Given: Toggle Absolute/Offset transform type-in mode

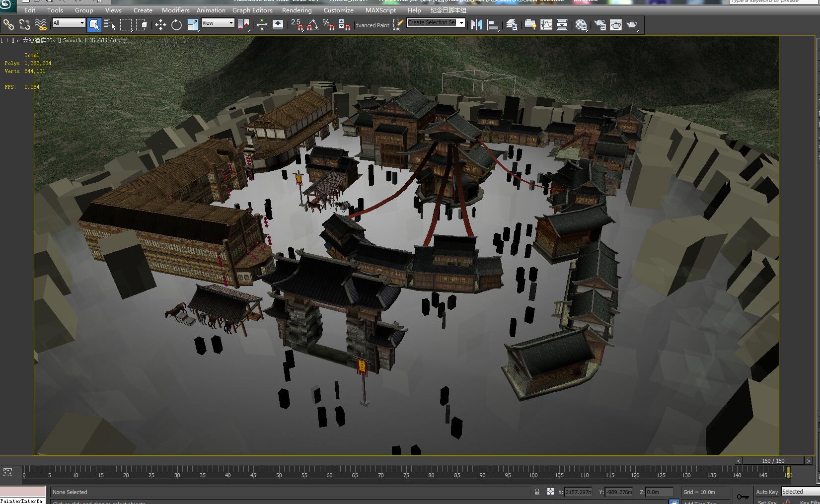Looking at the screenshot, I should [550, 492].
